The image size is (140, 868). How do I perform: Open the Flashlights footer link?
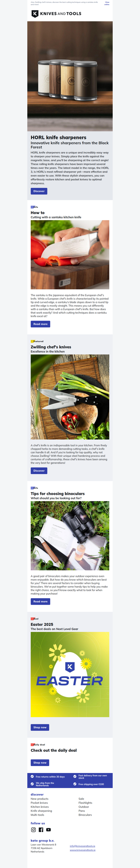[x=85, y=803]
